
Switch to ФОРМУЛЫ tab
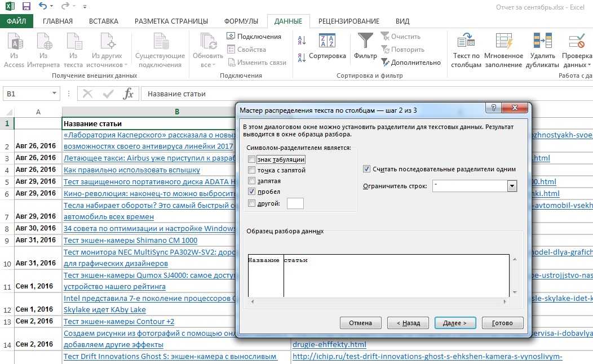[241, 21]
